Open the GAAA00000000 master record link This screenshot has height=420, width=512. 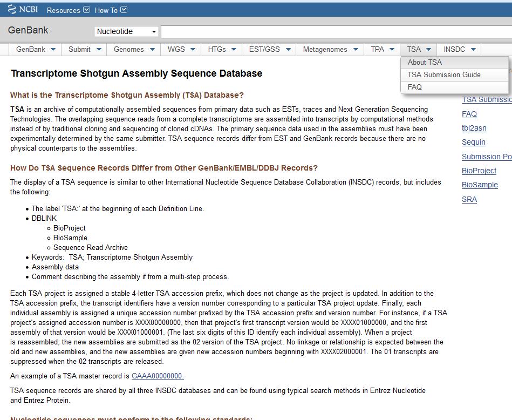click(x=158, y=376)
